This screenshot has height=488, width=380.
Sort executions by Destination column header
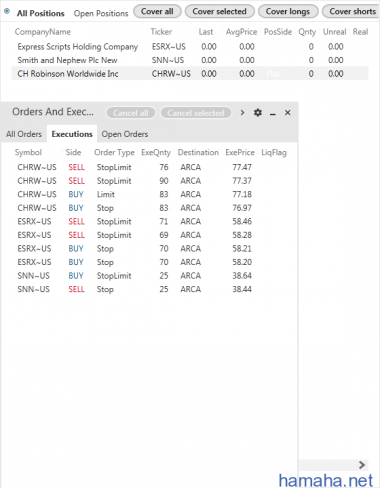[198, 153]
